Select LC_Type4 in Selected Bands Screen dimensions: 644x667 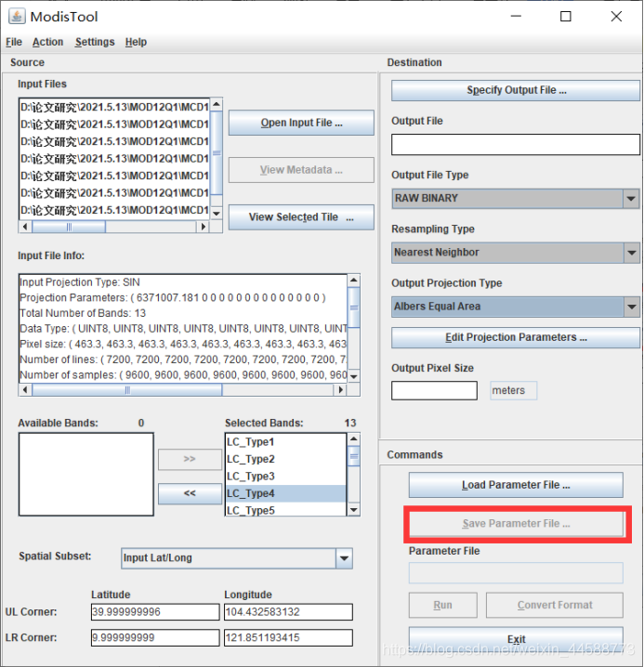click(x=286, y=493)
